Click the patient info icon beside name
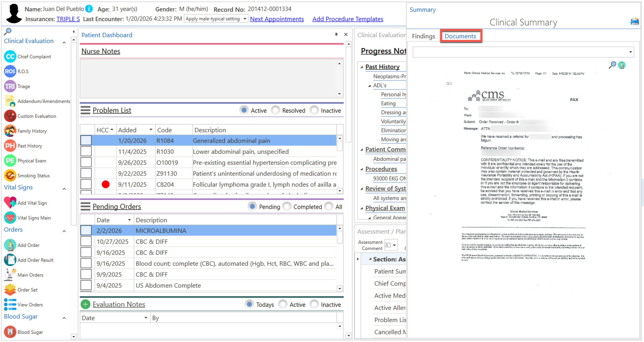 pos(89,9)
